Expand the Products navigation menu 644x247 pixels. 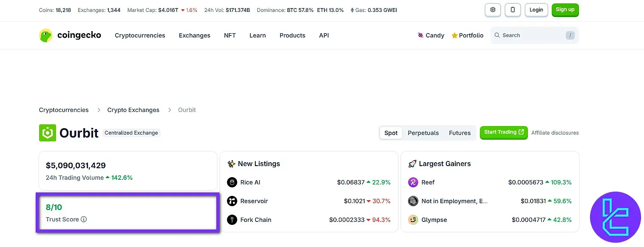tap(292, 35)
